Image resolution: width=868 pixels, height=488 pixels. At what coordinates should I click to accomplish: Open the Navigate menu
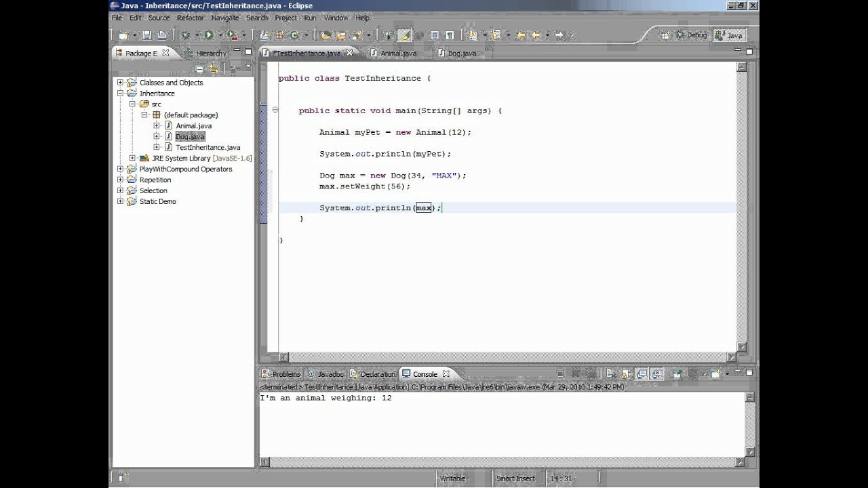click(225, 18)
